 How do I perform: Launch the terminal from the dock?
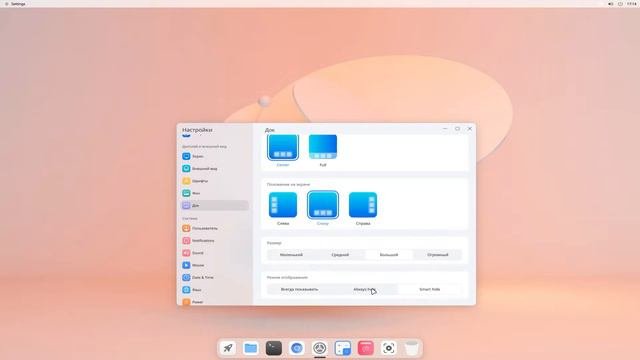click(273, 348)
